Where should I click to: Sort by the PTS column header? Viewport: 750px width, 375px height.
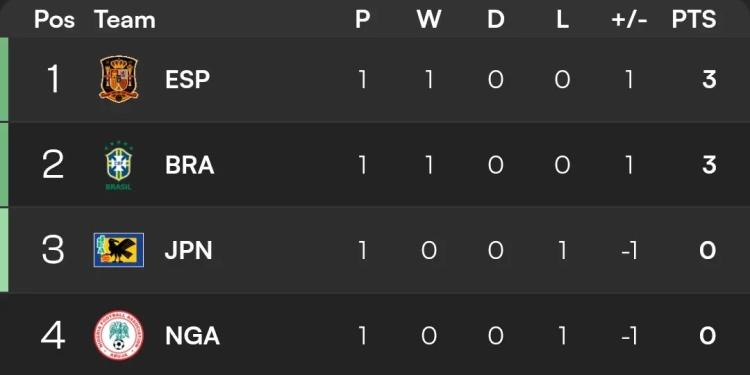pos(694,20)
